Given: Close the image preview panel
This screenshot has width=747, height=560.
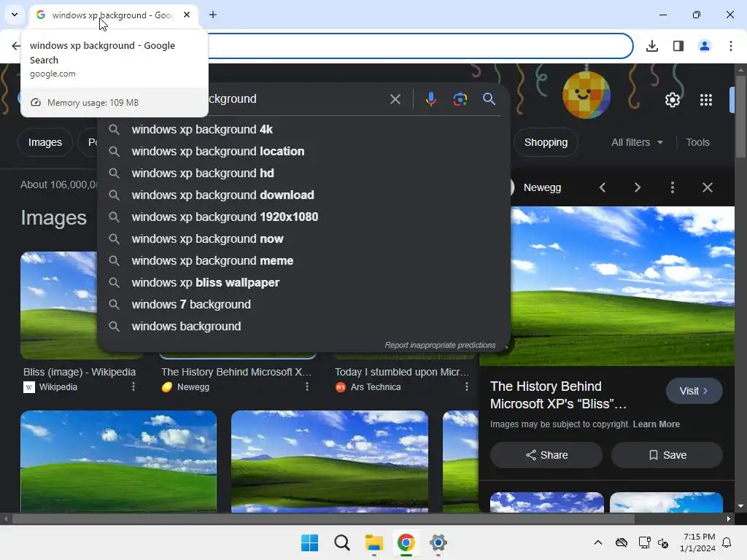Looking at the screenshot, I should [x=708, y=187].
